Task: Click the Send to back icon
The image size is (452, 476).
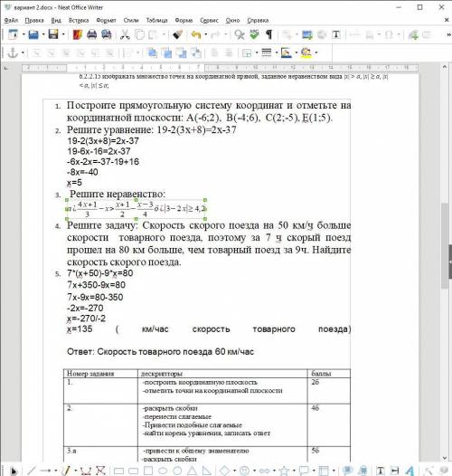Action: tap(196, 52)
